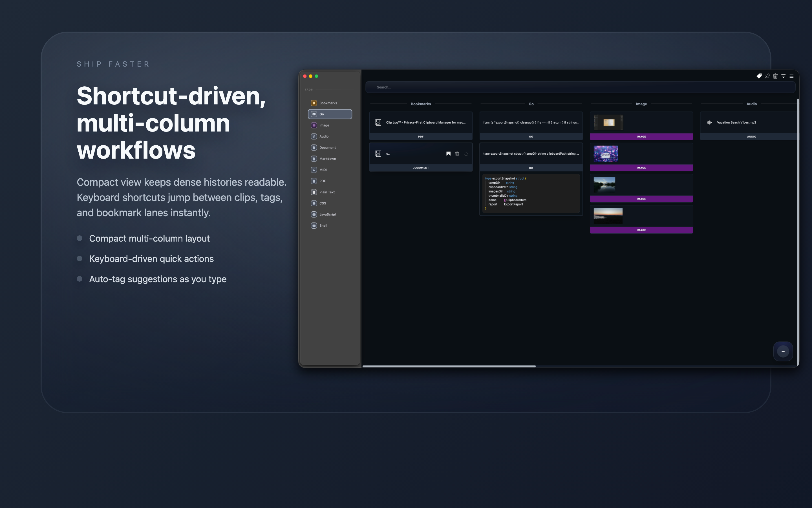Click the JavaScript tag icon in sidebar
The height and width of the screenshot is (508, 812).
[x=314, y=214]
